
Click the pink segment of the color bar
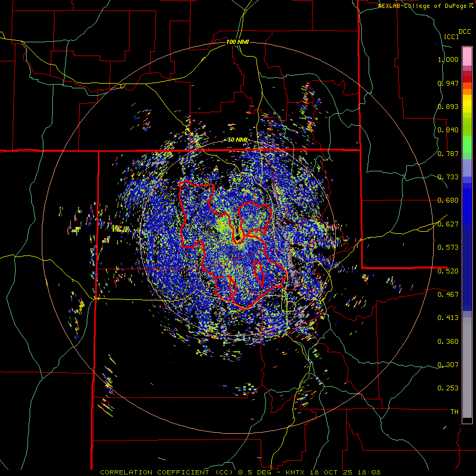click(x=467, y=57)
